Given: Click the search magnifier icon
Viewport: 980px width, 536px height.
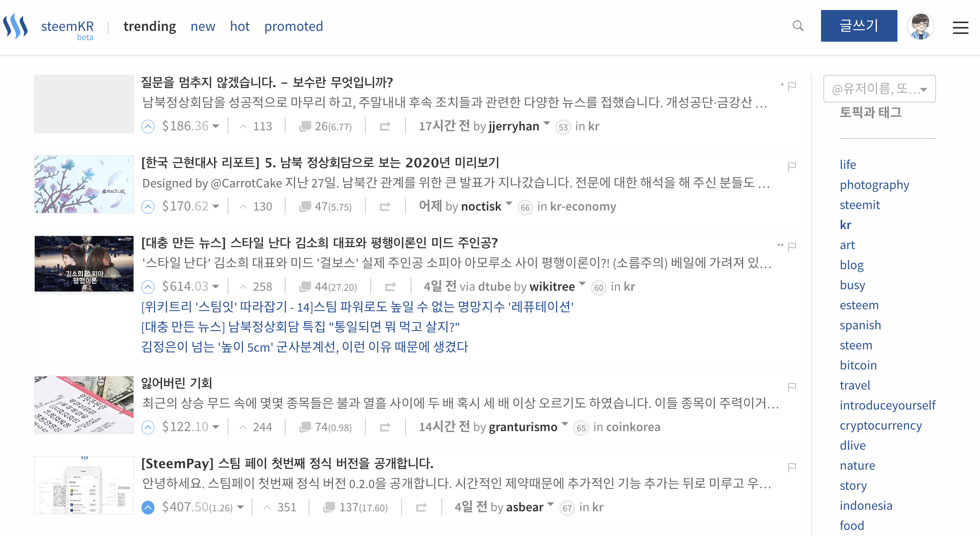Looking at the screenshot, I should tap(798, 26).
